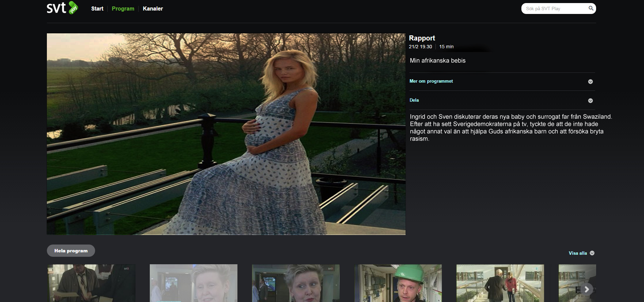Open thumbnail of man in coat holding papers
644x302 pixels.
pyautogui.click(x=91, y=283)
